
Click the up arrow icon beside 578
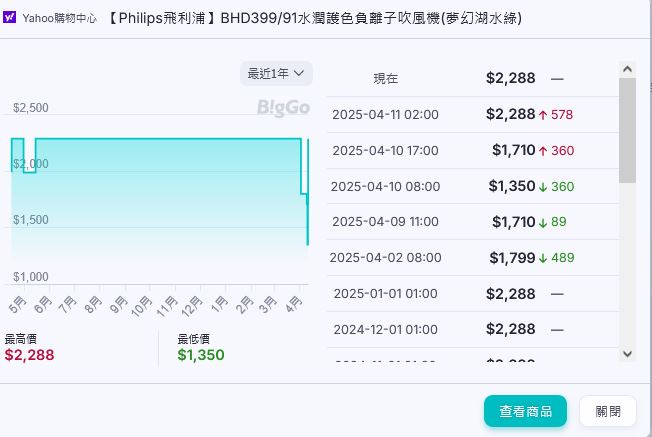pyautogui.click(x=543, y=115)
